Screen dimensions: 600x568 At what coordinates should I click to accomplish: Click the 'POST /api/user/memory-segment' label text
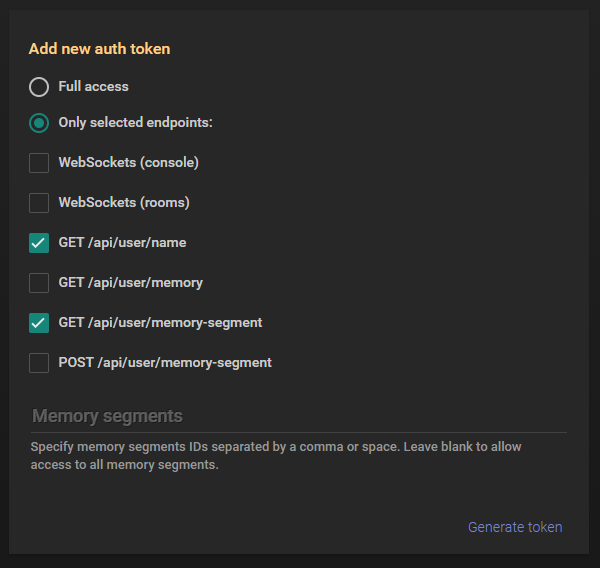point(164,362)
